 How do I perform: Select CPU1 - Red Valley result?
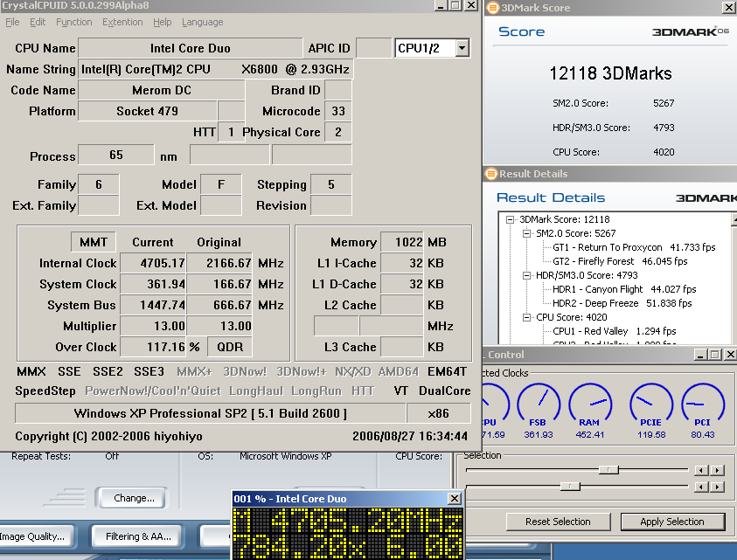click(615, 331)
